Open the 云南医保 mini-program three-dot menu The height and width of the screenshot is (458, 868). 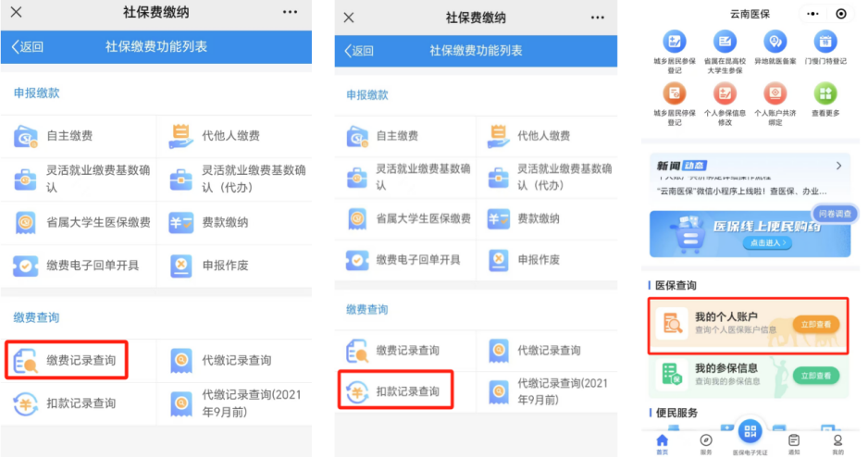pos(814,14)
